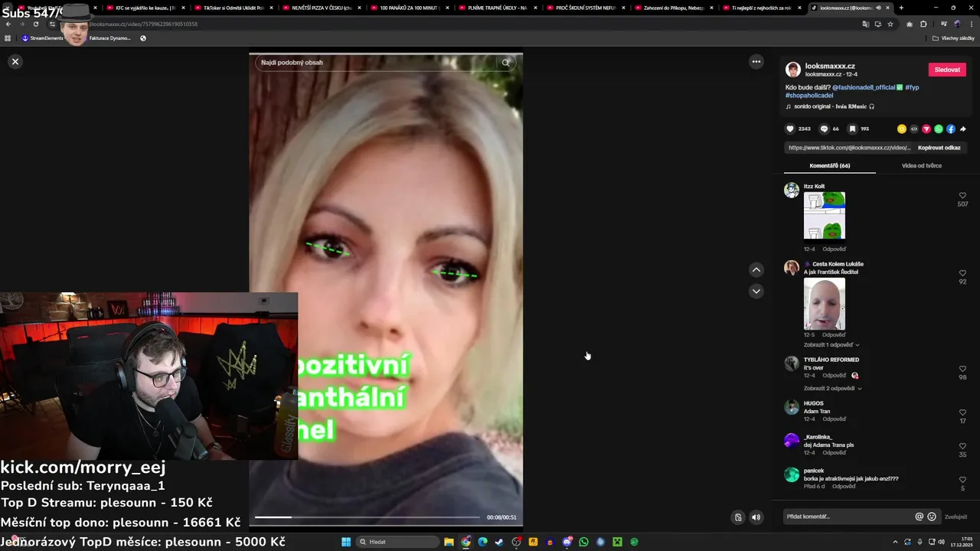This screenshot has height=551, width=980.
Task: Seek in the video progress bar
Action: pyautogui.click(x=367, y=517)
